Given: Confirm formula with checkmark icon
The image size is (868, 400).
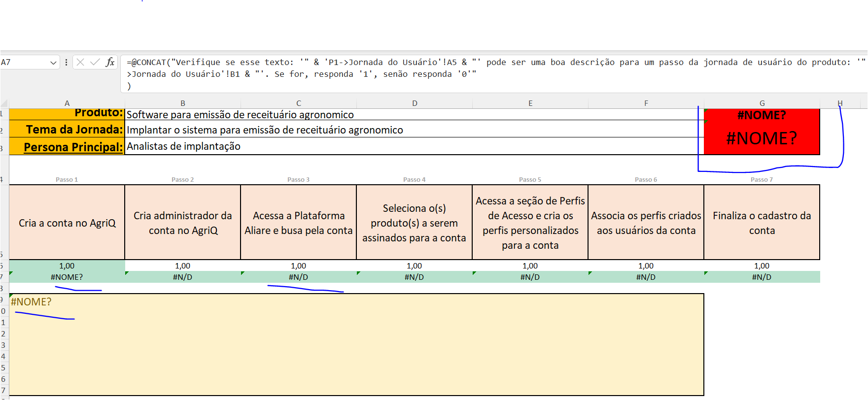Looking at the screenshot, I should coord(95,62).
